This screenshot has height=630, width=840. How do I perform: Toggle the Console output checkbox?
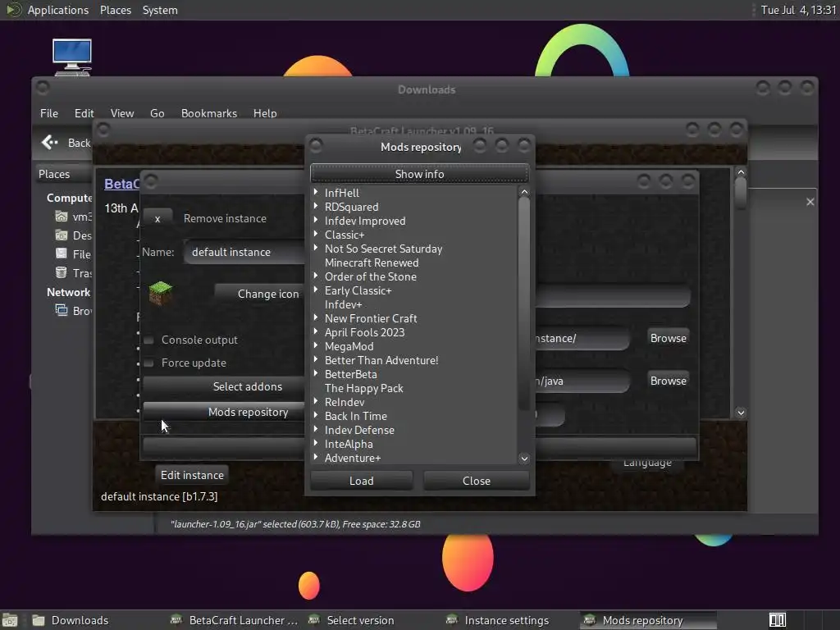click(149, 340)
